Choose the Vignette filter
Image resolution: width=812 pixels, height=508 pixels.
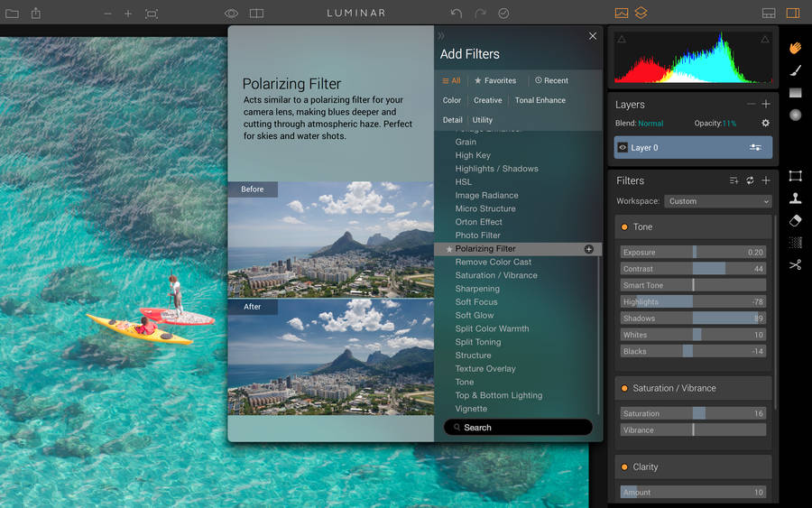[471, 409]
